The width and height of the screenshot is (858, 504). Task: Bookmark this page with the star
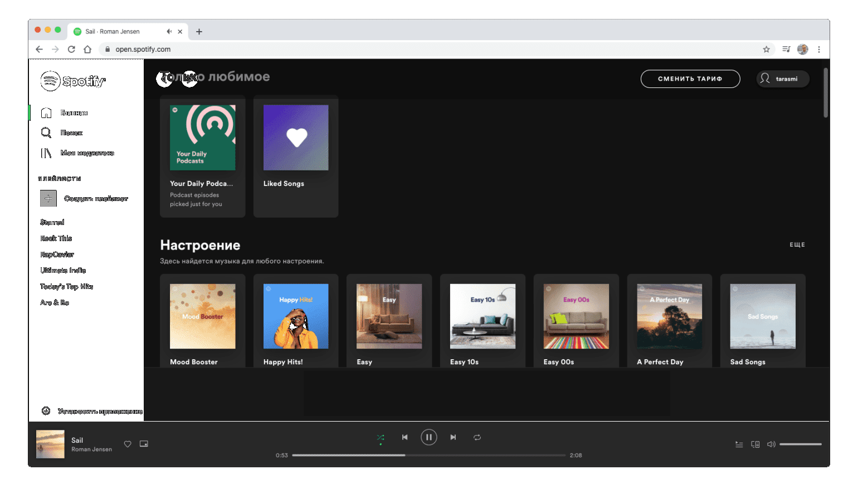(767, 49)
